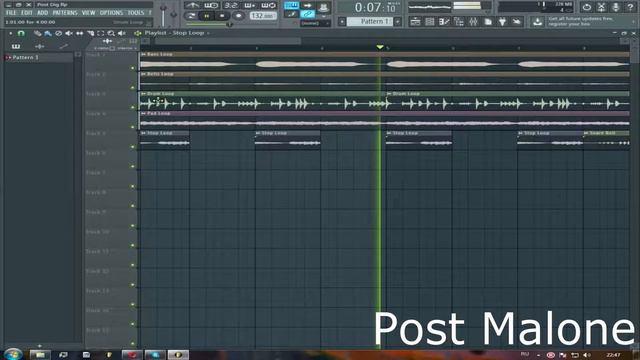Viewport: 640px width, 360px height.
Task: Click the undo history icon
Action: pyautogui.click(x=587, y=7)
